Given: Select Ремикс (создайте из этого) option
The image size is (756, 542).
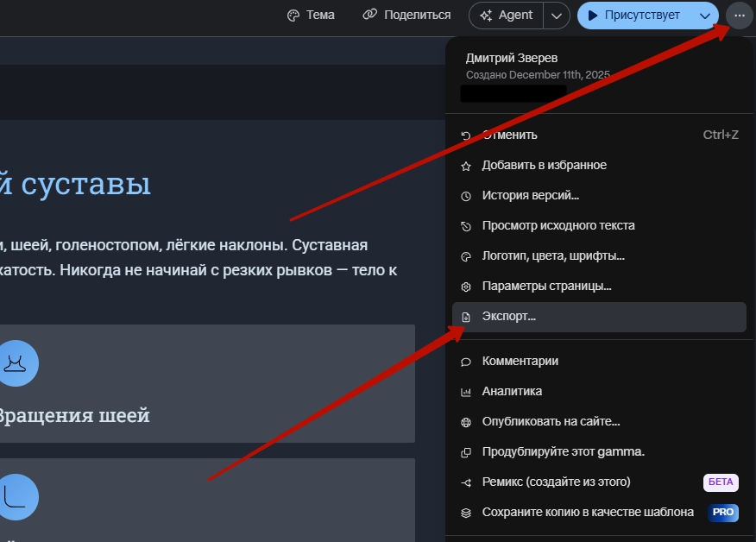Looking at the screenshot, I should point(556,482).
